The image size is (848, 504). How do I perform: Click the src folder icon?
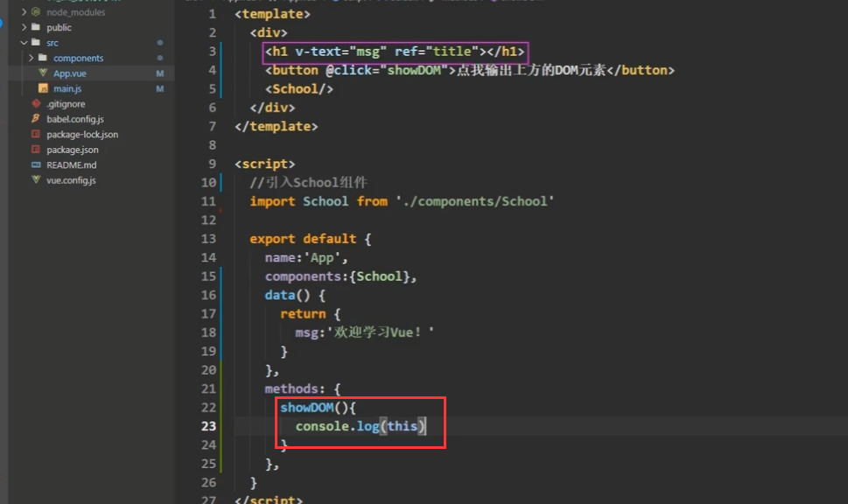(x=36, y=42)
